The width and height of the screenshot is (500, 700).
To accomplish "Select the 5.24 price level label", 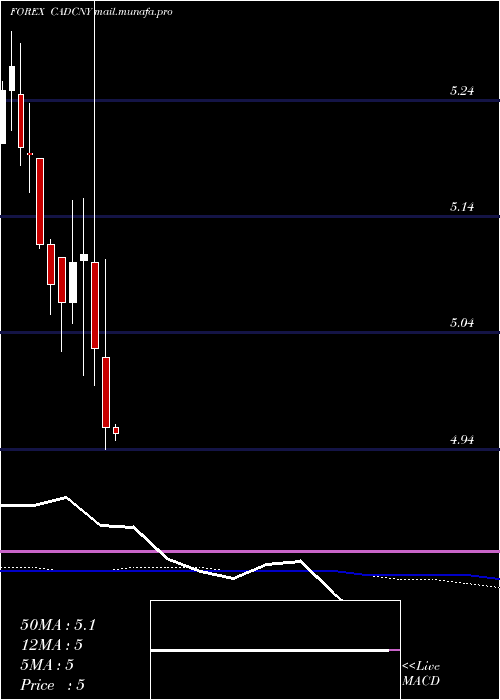I will (x=462, y=91).
